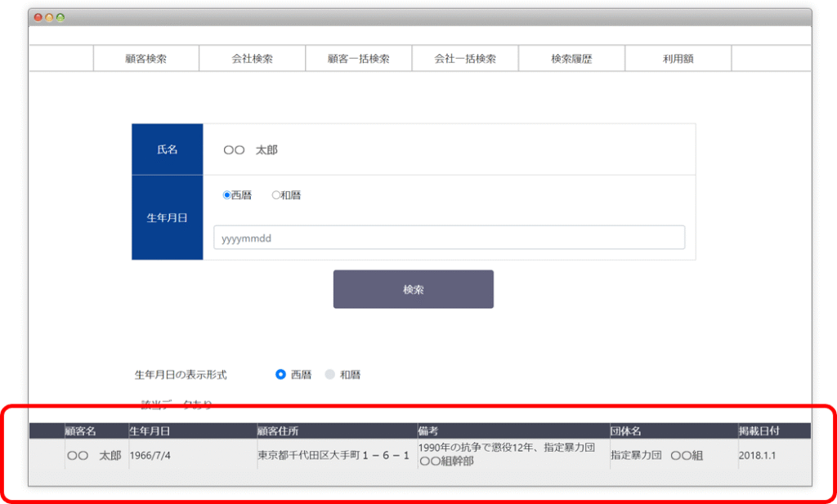Screen dimensions: 837x504
Task: Click the 氏名 input field
Action: click(449, 150)
